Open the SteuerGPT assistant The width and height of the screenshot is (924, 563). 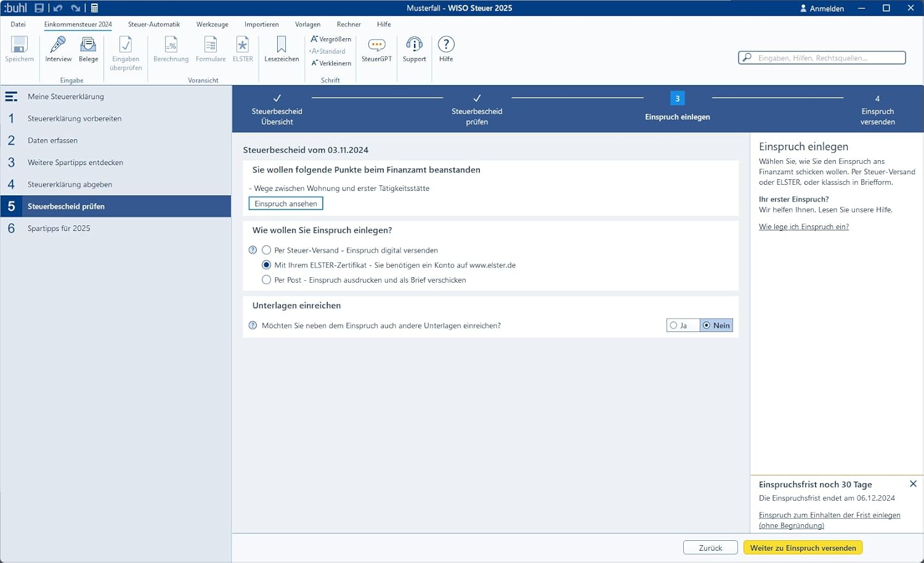coord(376,49)
